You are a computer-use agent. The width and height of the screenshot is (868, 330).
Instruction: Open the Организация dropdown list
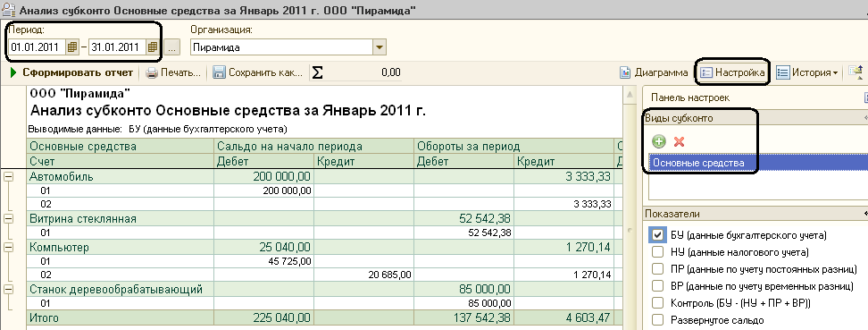380,47
